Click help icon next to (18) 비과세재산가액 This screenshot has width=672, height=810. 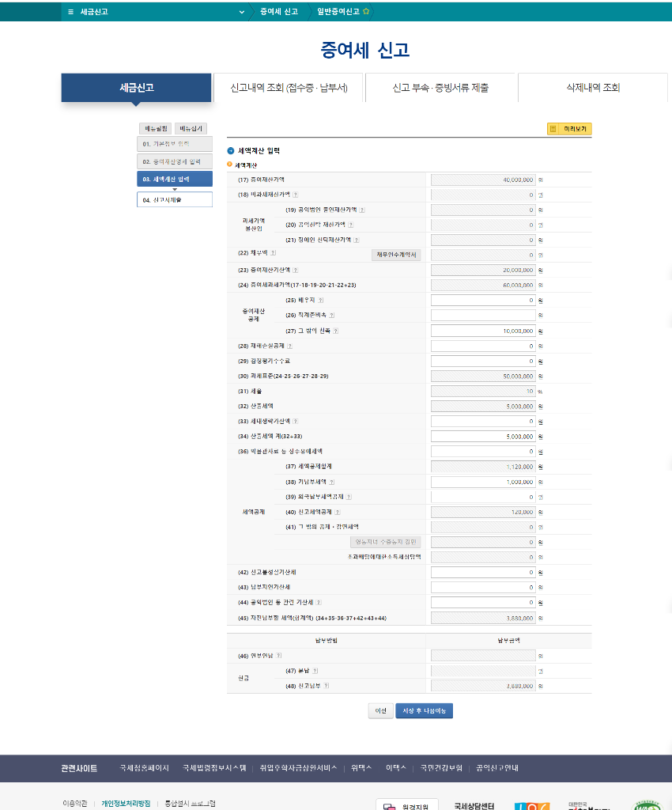click(296, 195)
